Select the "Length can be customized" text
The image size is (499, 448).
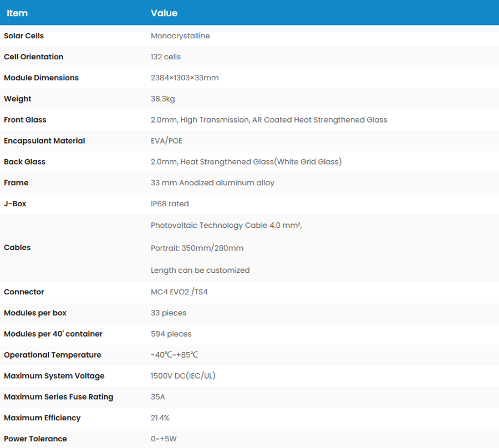[x=200, y=271]
